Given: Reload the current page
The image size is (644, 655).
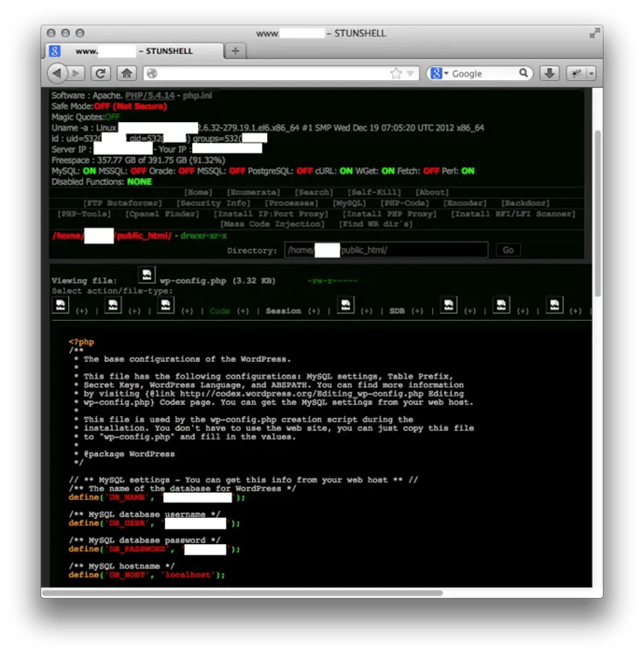Looking at the screenshot, I should [100, 73].
